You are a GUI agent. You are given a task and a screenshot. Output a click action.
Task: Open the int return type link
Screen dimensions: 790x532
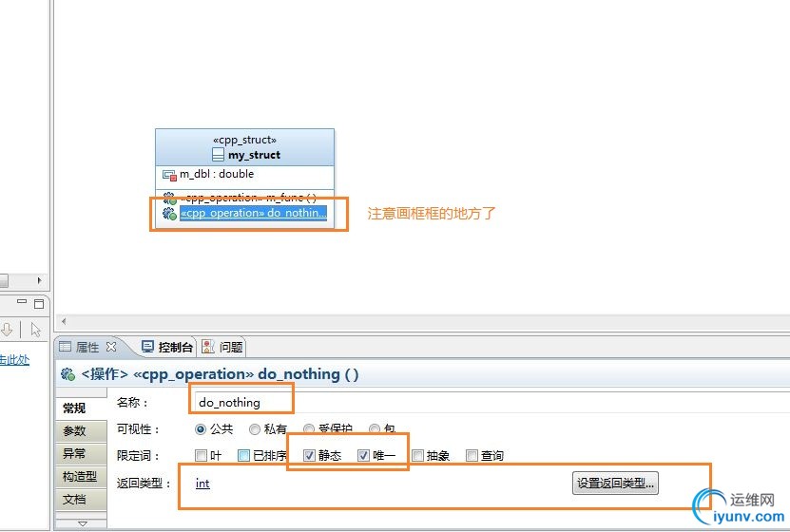pos(202,484)
